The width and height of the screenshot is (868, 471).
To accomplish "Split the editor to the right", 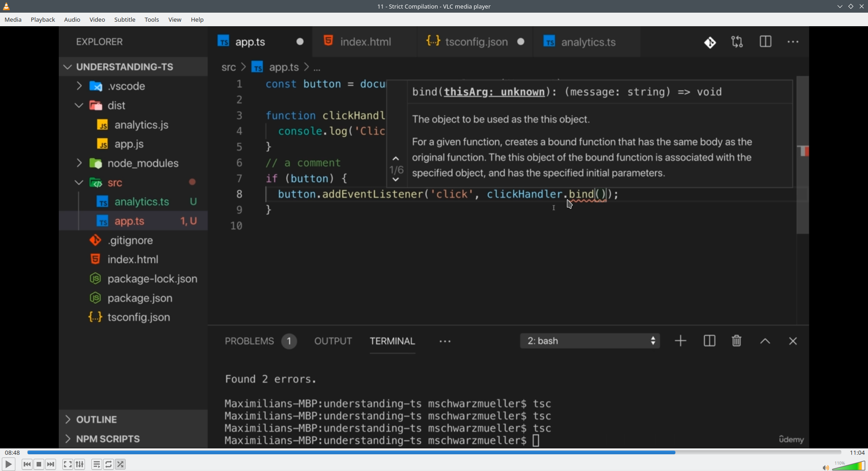I will pos(766,42).
